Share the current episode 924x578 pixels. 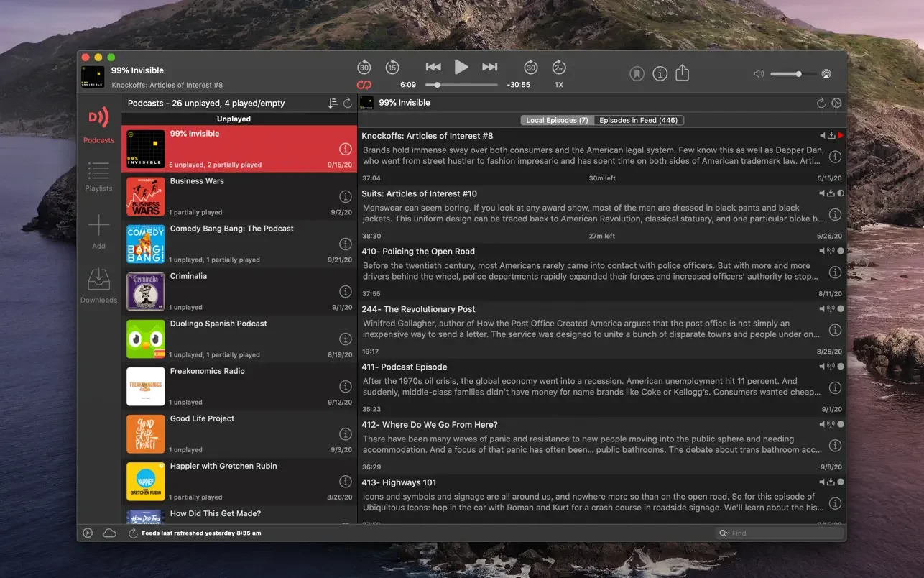[x=683, y=73]
